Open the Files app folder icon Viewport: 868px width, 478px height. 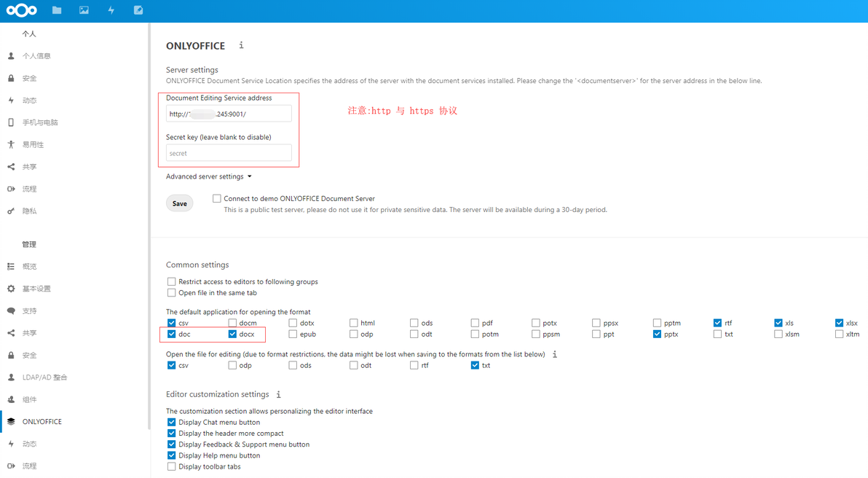coord(57,10)
